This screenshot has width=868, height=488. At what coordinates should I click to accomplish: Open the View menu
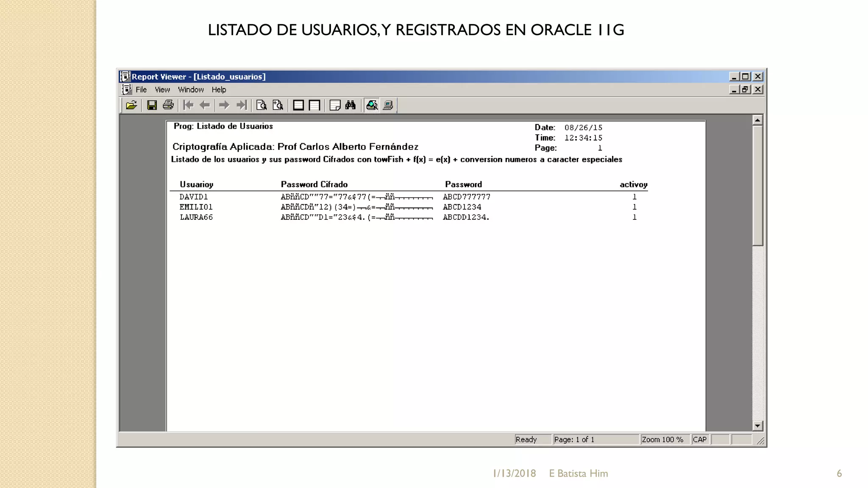(x=162, y=90)
